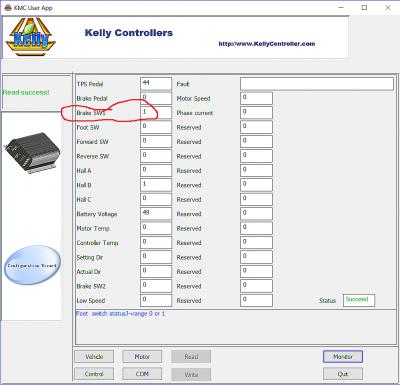Maximize the KMC User App window

click(x=364, y=8)
